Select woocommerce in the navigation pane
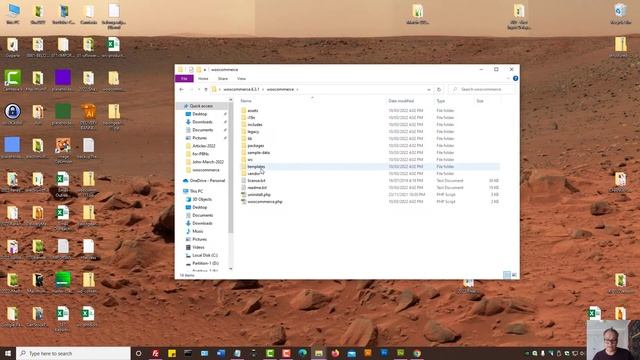 (206, 170)
